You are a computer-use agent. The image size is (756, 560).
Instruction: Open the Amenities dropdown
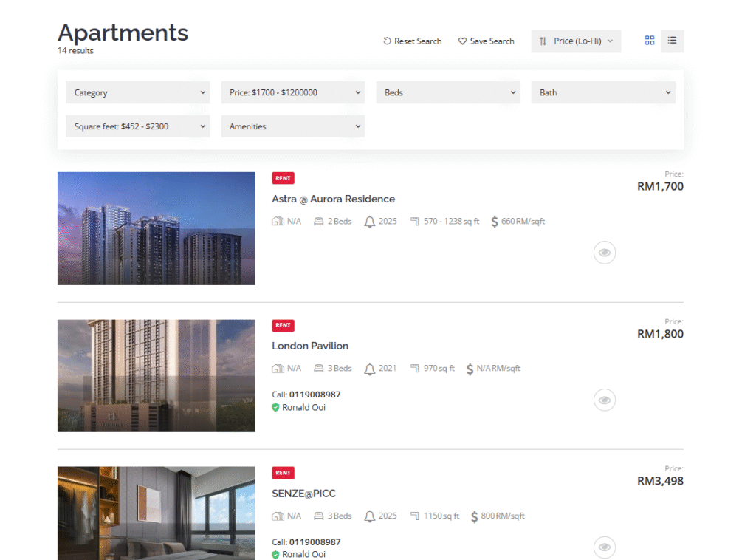(x=293, y=126)
